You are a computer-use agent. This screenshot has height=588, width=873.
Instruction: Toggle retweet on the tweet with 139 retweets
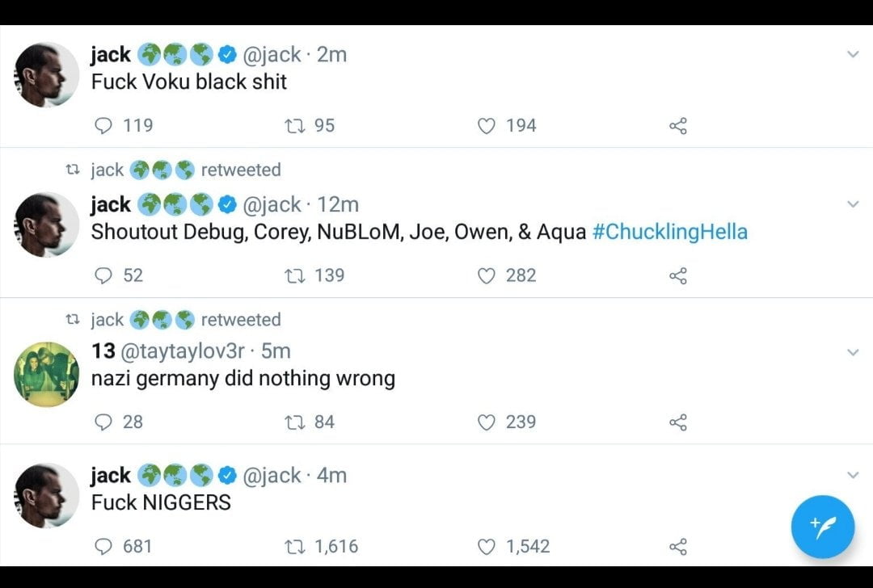pos(294,276)
